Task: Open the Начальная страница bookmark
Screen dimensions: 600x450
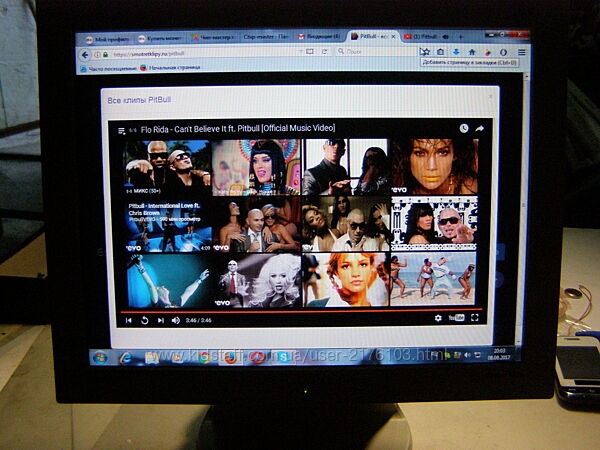Action: click(174, 67)
